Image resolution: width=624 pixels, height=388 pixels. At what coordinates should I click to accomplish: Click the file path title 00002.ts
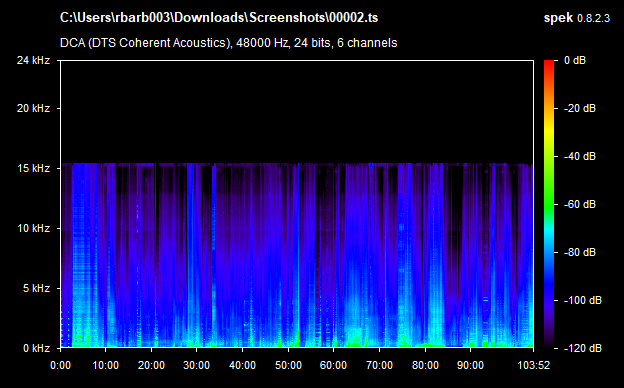pyautogui.click(x=219, y=18)
